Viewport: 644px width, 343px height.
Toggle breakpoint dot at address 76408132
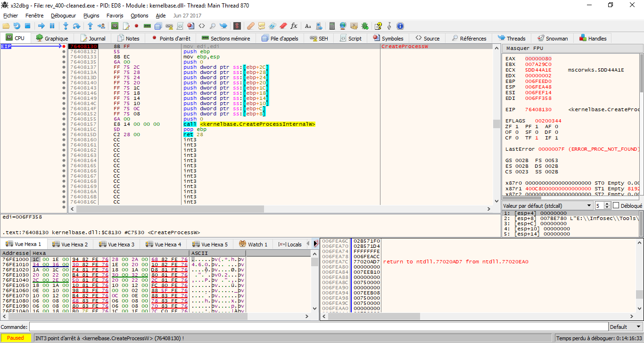[x=64, y=51]
